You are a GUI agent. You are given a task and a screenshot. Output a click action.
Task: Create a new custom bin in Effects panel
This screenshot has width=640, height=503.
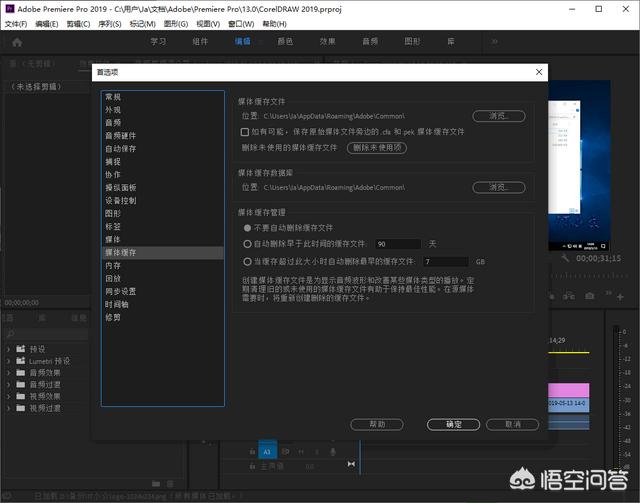156,484
